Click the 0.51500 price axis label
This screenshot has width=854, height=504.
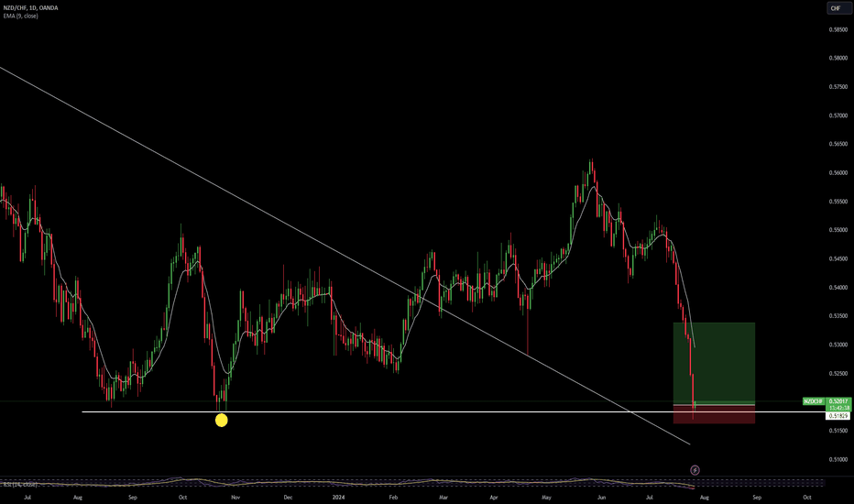click(838, 431)
